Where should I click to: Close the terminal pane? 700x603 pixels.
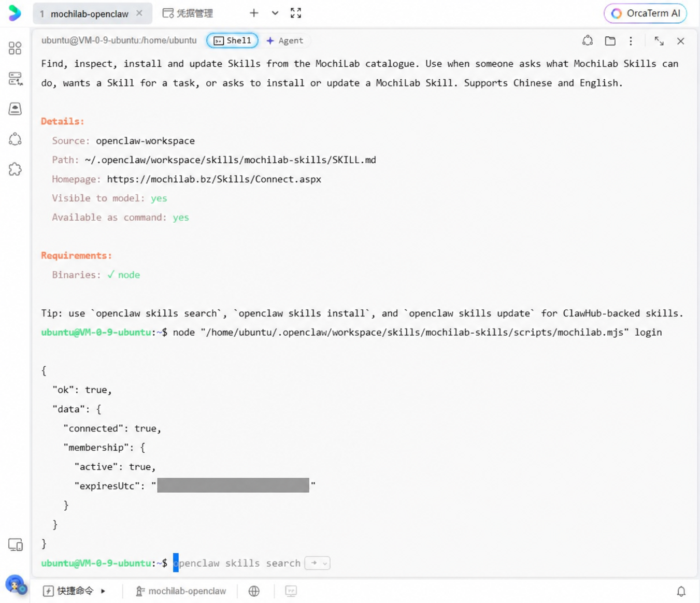click(681, 41)
